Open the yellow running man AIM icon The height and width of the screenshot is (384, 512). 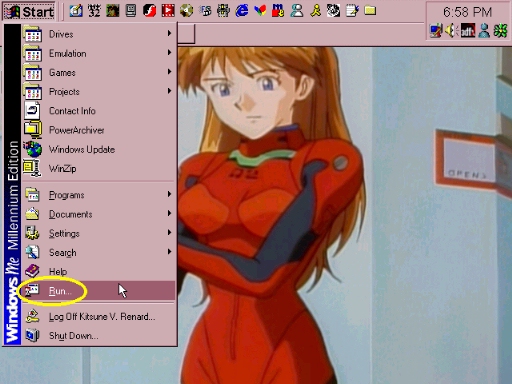click(x=315, y=11)
